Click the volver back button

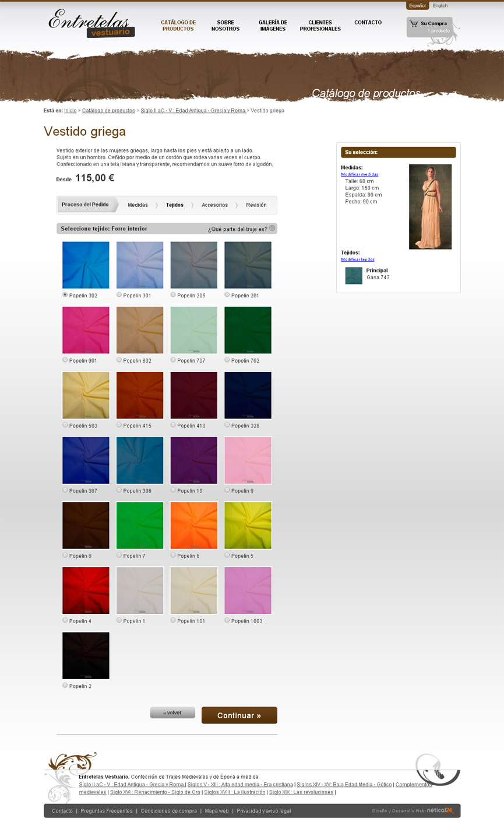pyautogui.click(x=172, y=712)
